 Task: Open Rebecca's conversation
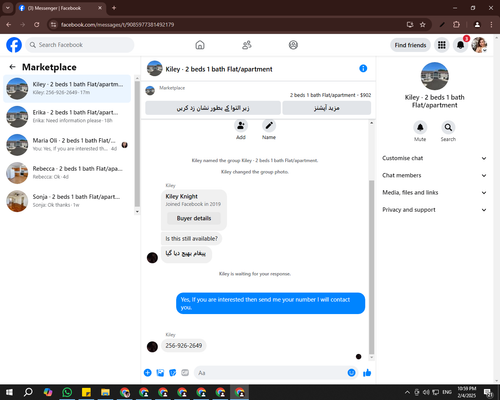click(x=67, y=173)
